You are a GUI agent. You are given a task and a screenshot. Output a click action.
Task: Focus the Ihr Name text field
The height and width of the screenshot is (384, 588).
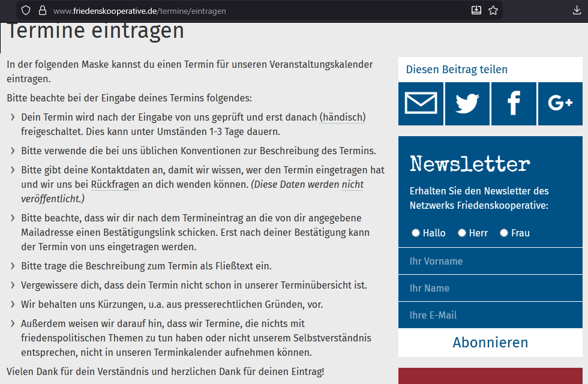click(490, 288)
